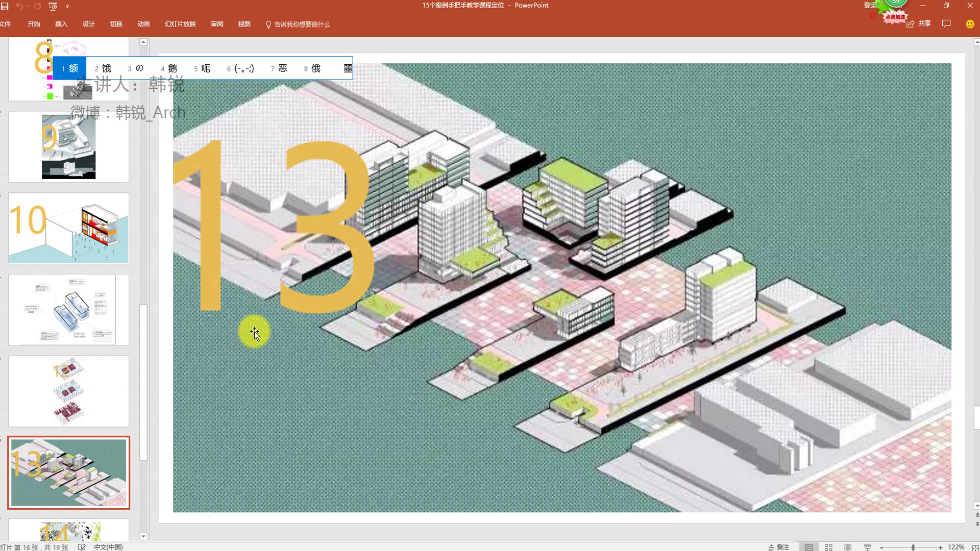
Task: Select slide 10 thumbnail with red building
Action: click(68, 228)
